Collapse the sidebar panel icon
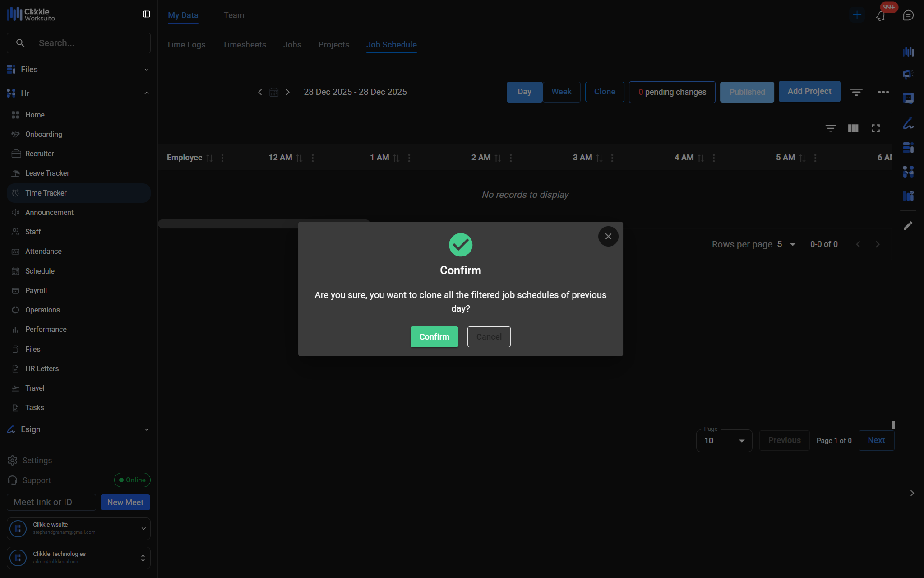This screenshot has height=578, width=924. pyautogui.click(x=146, y=14)
